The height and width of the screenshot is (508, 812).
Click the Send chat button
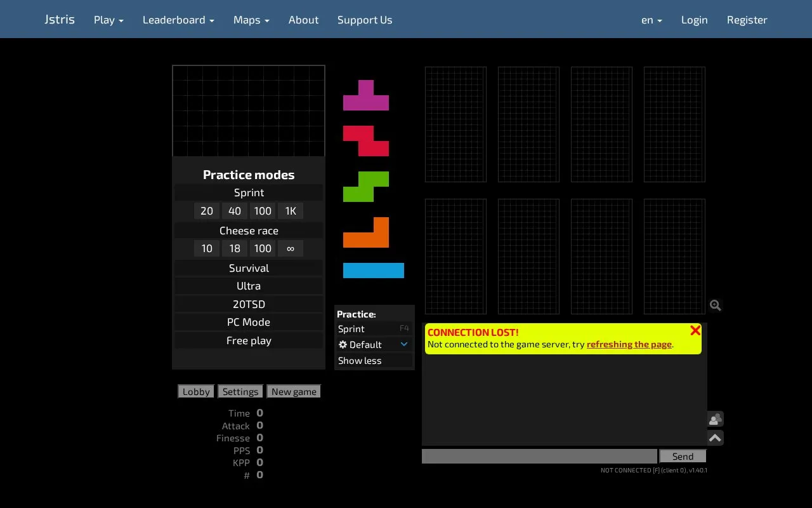pyautogui.click(x=683, y=456)
